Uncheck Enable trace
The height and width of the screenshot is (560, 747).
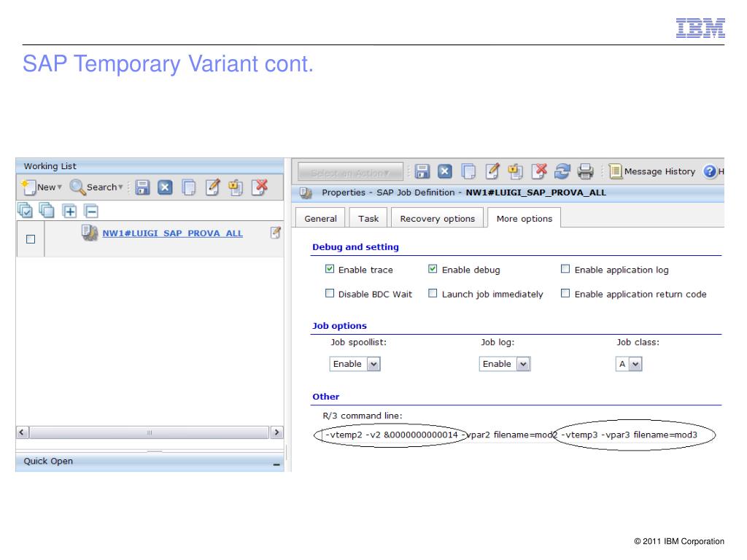(x=330, y=269)
